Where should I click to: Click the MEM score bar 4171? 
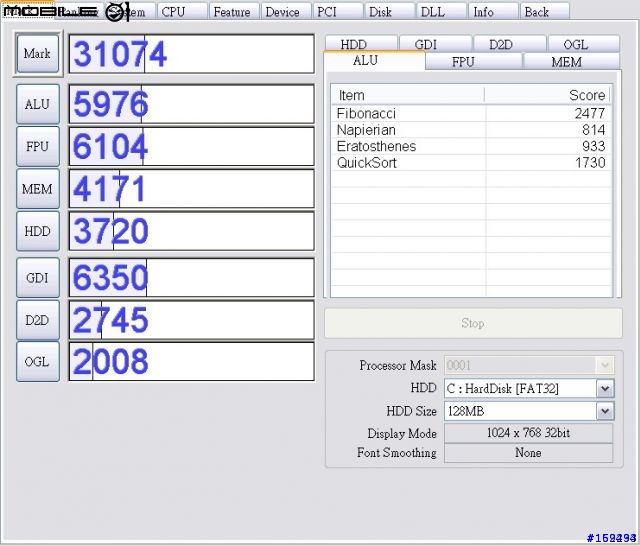[x=192, y=189]
